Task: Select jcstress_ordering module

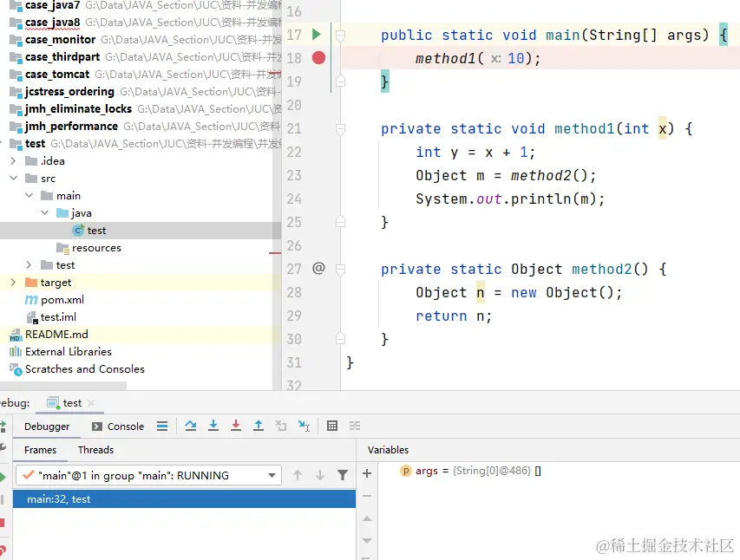Action: tap(69, 92)
